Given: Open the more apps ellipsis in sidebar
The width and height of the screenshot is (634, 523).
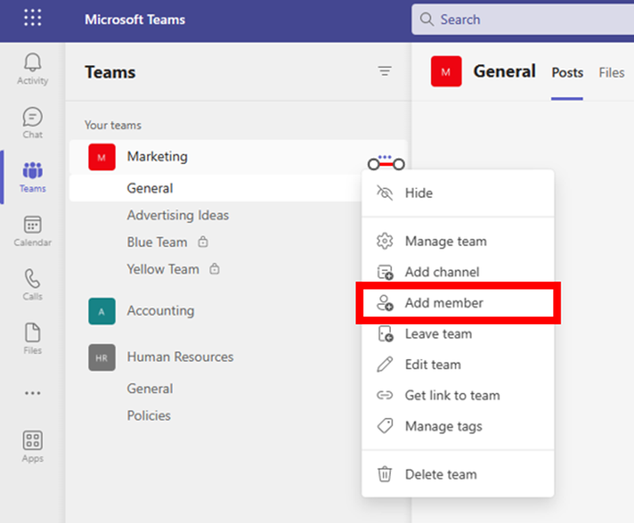Looking at the screenshot, I should tap(32, 393).
